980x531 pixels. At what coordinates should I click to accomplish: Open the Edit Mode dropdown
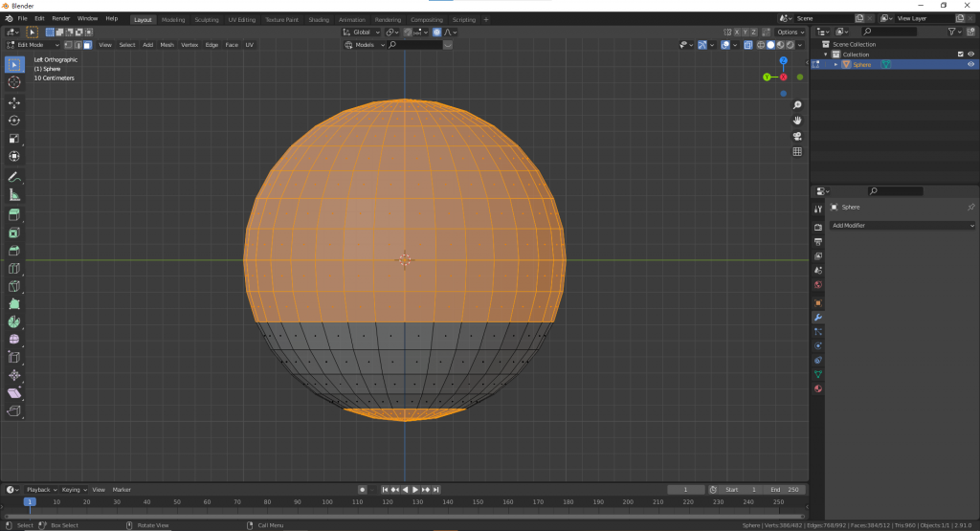coord(34,45)
